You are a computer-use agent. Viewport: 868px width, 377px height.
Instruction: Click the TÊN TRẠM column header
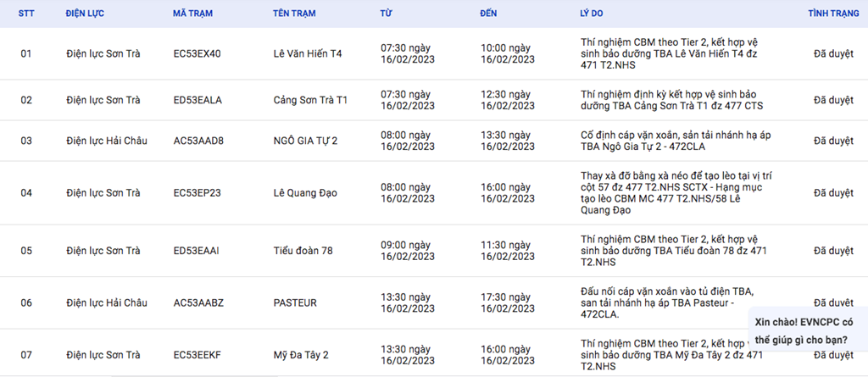click(294, 14)
